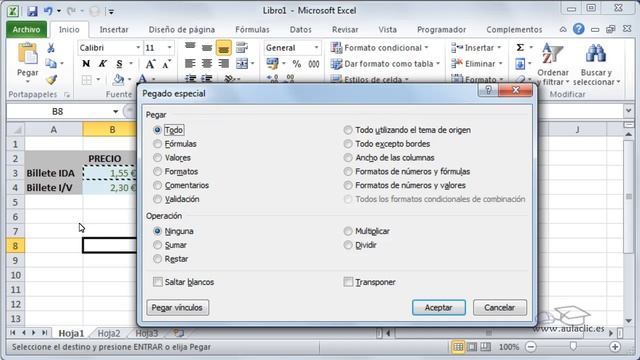Click the dialog help question mark button
Image resolution: width=640 pixels, height=360 pixels.
point(488,90)
